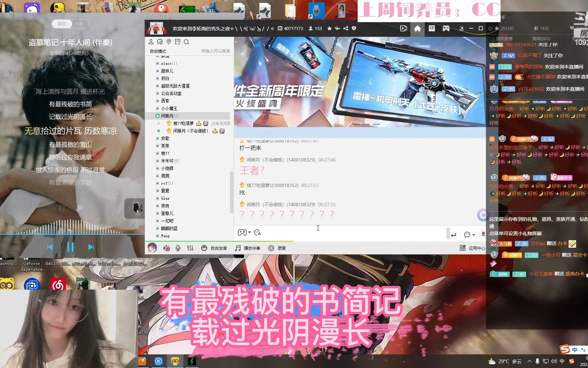
Task: Show hidden tray icons chevron in taskbar
Action: 529,361
